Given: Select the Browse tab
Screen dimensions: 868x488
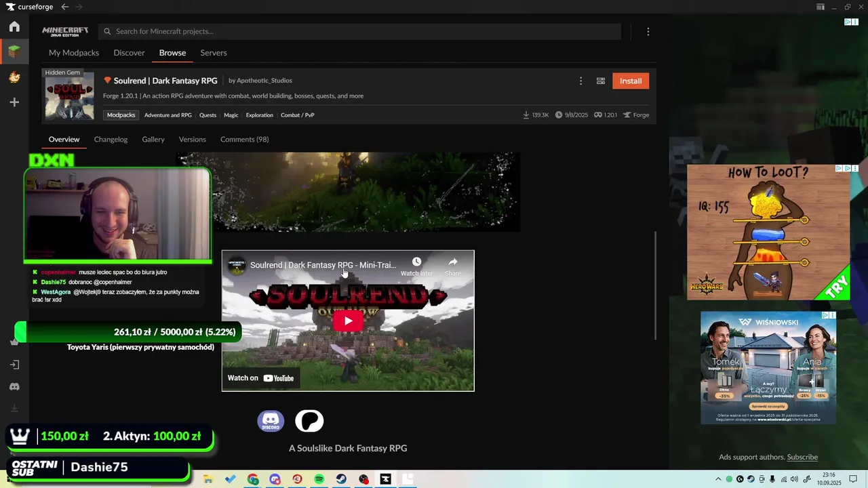Looking at the screenshot, I should pyautogui.click(x=172, y=53).
